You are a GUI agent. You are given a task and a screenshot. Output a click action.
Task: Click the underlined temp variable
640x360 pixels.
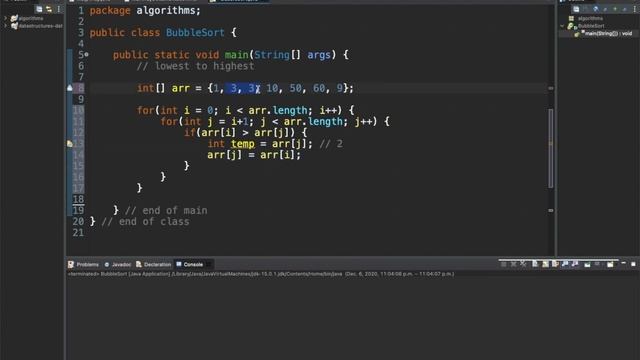(x=242, y=144)
